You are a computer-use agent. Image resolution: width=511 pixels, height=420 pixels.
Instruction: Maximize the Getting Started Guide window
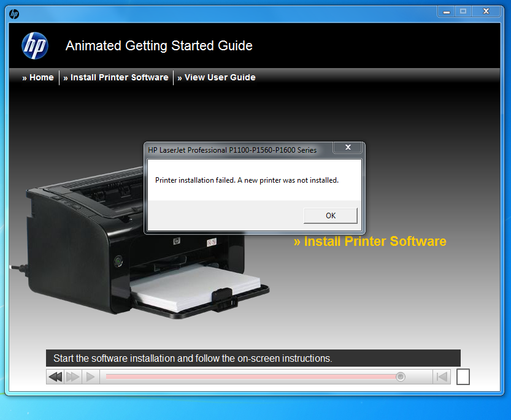click(x=463, y=12)
